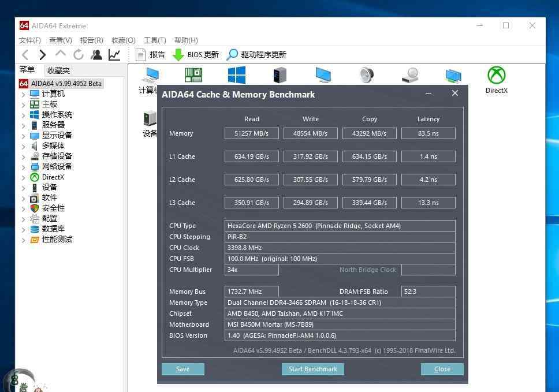Expand the 计算机 tree node
559x392 pixels.
(x=24, y=95)
